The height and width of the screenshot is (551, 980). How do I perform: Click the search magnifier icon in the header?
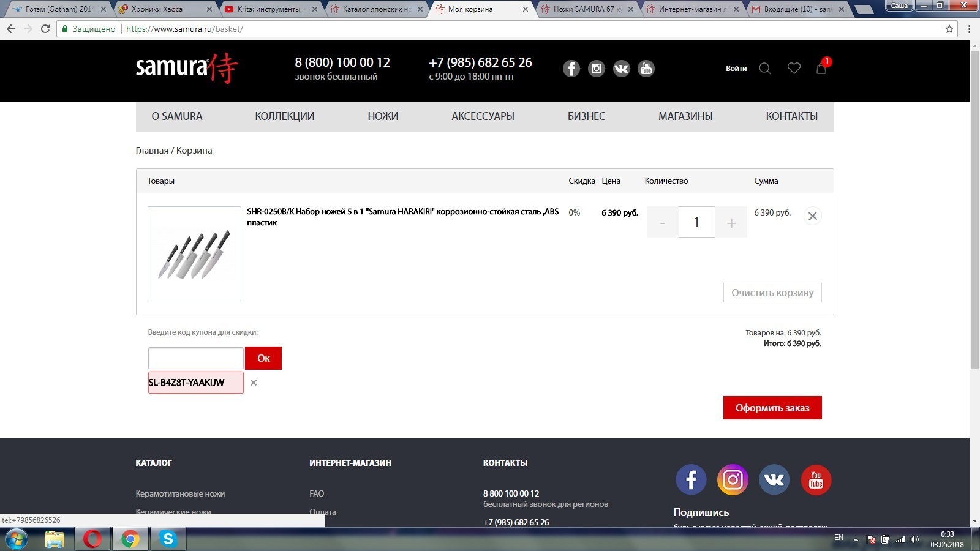coord(765,69)
